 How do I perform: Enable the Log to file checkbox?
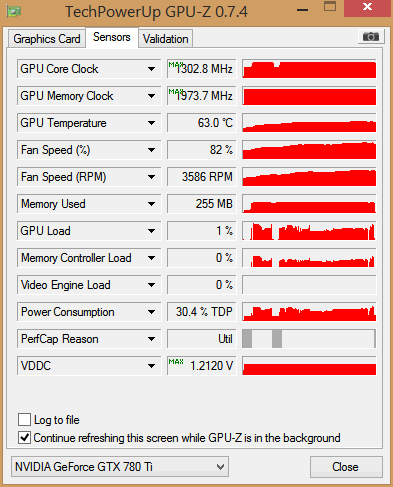[24, 420]
